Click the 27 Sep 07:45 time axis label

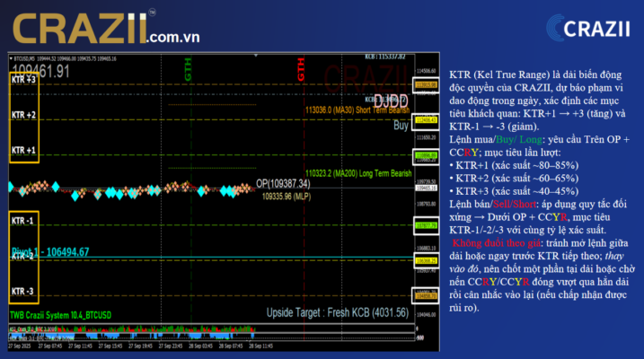click(50, 346)
